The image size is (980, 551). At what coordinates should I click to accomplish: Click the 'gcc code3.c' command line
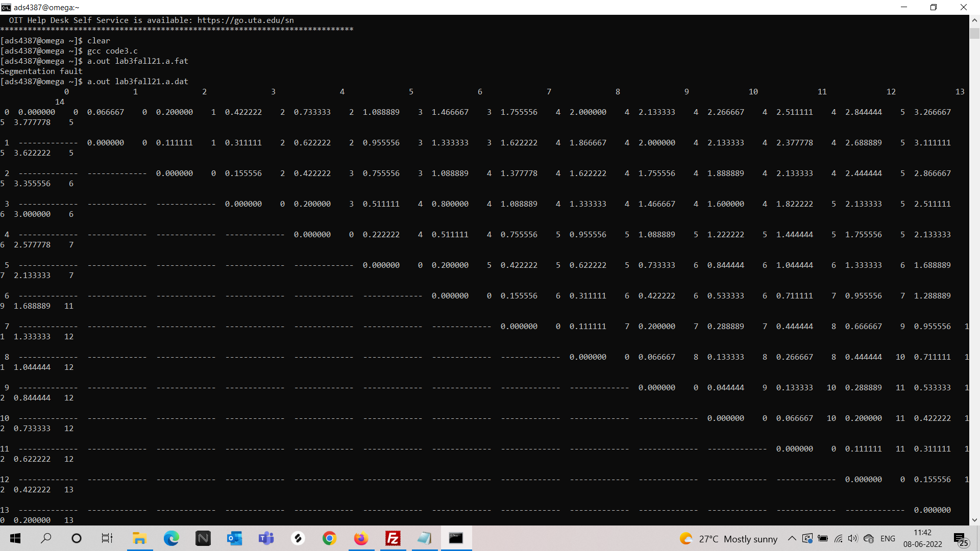tap(112, 51)
